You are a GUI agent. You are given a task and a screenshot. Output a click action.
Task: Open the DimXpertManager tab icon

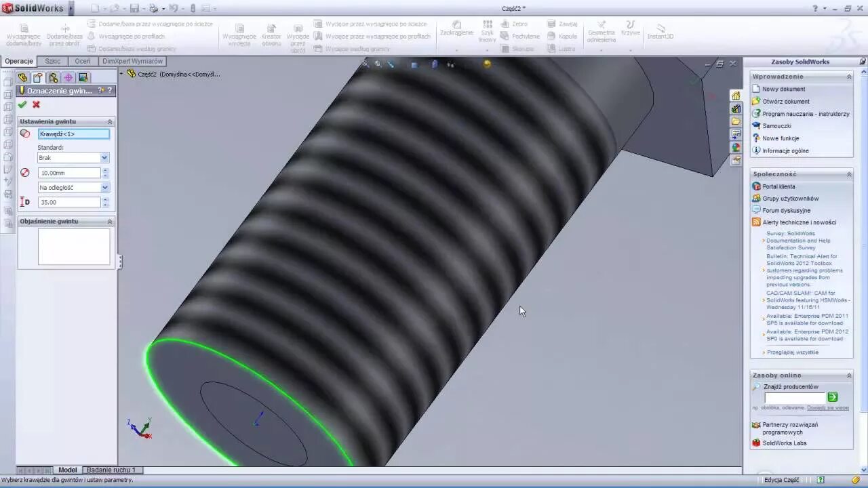tap(68, 78)
